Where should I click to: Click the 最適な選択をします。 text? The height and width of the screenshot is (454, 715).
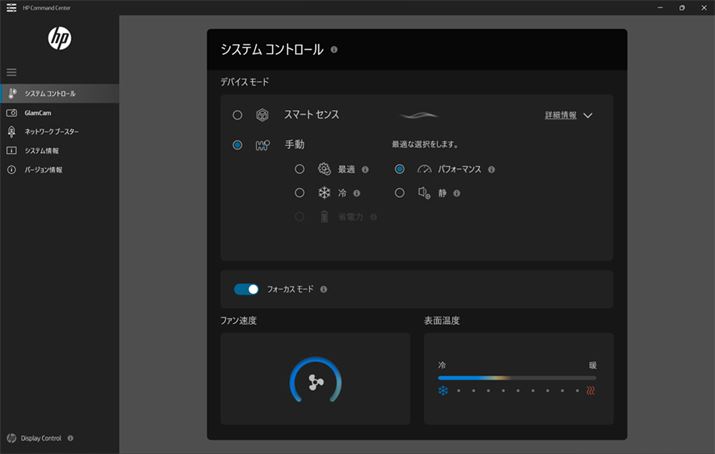(x=425, y=144)
